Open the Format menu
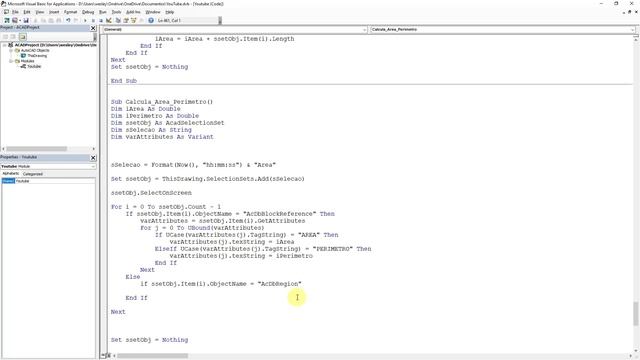Screen dimensions: 640x360 71,12
